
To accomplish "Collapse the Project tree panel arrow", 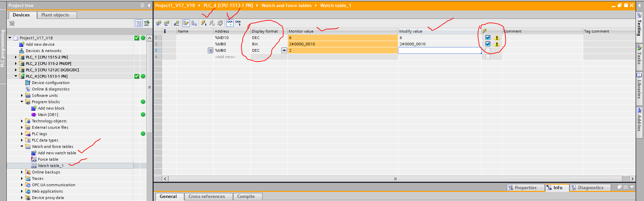I will [149, 5].
